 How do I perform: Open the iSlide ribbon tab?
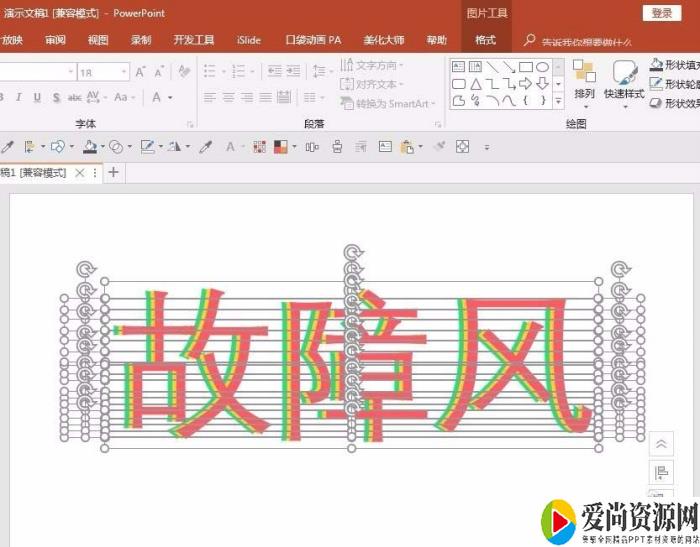pos(249,40)
